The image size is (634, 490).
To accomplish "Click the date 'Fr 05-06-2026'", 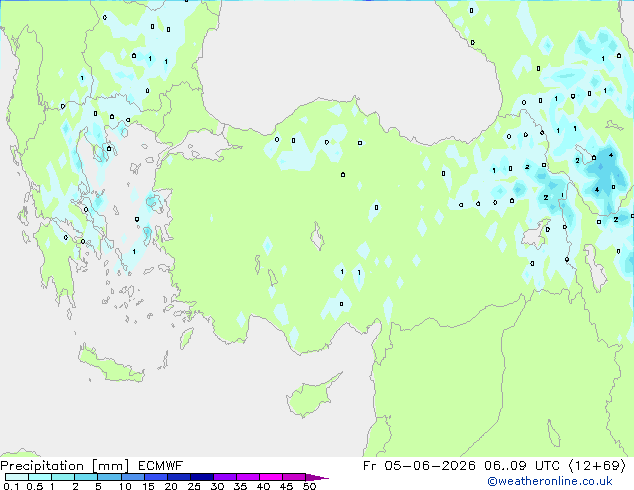I will point(419,466).
